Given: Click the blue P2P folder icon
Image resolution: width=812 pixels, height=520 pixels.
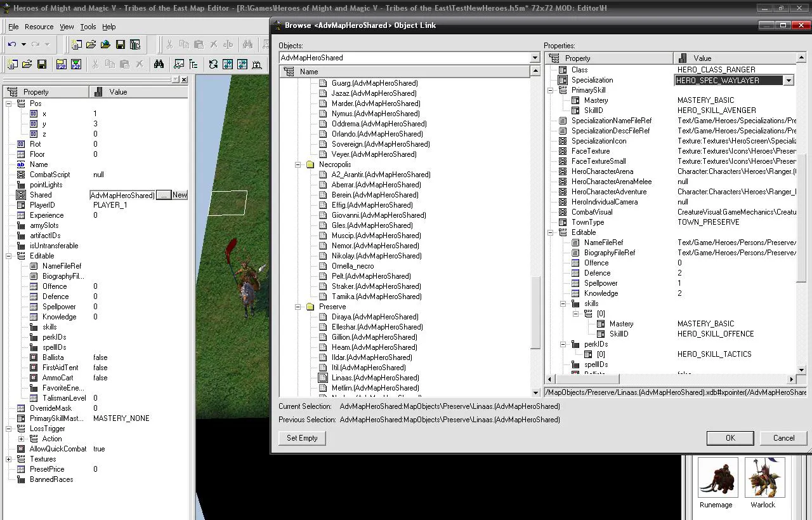Looking at the screenshot, I should click(61, 64).
